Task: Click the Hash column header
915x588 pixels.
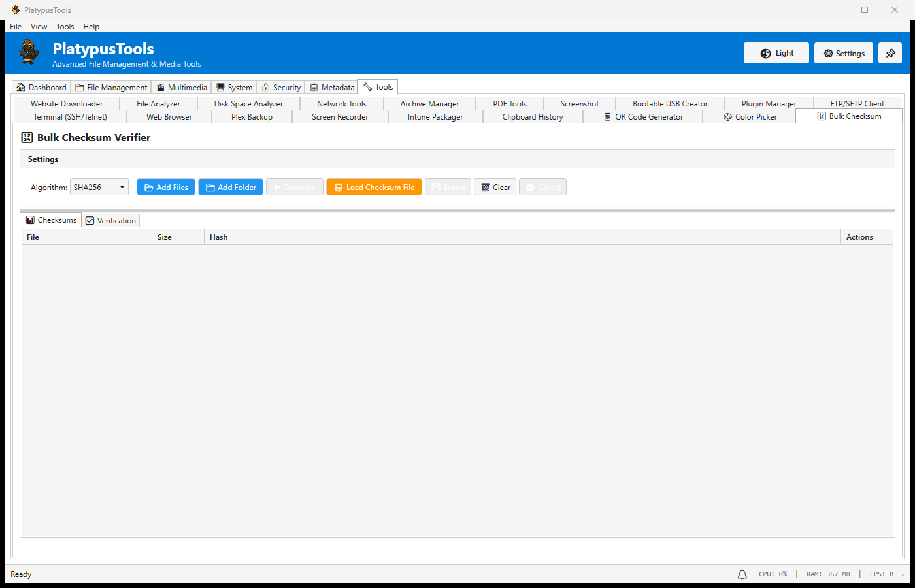Action: 218,237
